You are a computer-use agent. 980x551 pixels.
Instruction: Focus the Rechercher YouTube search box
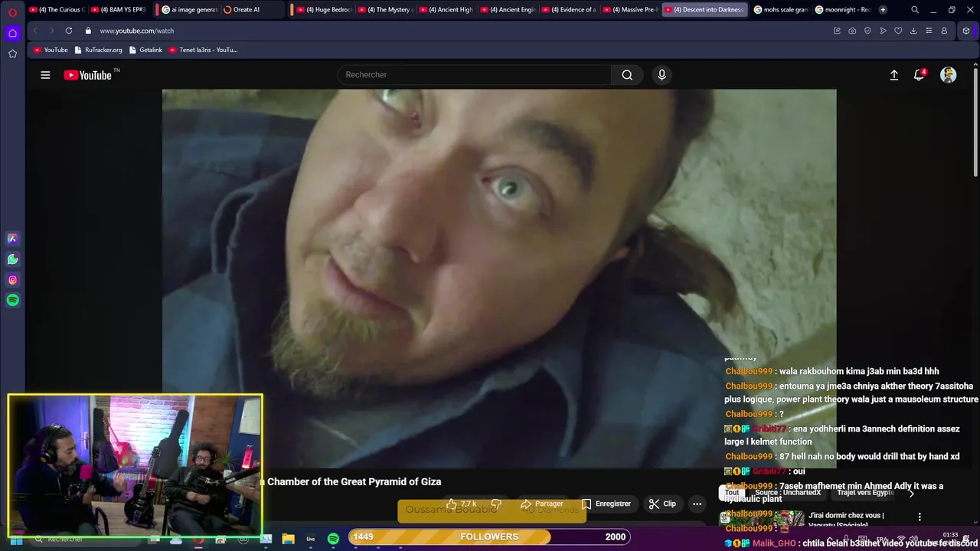tap(475, 75)
